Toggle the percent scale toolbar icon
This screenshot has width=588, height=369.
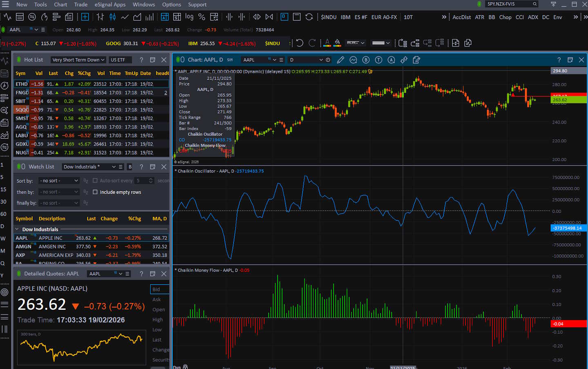[201, 17]
